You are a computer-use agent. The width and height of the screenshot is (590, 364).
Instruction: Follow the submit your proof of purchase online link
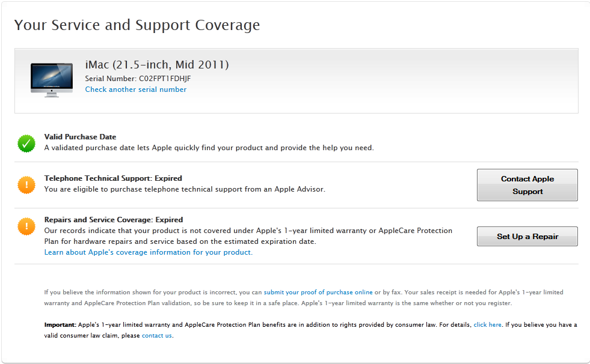[318, 293]
